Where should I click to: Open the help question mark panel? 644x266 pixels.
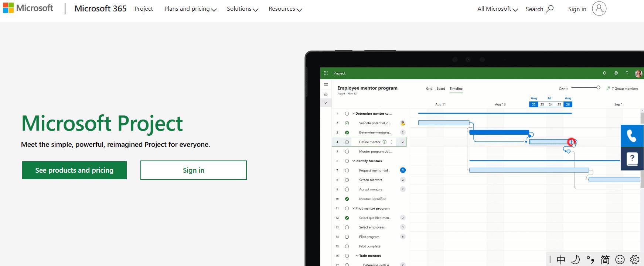point(632,159)
